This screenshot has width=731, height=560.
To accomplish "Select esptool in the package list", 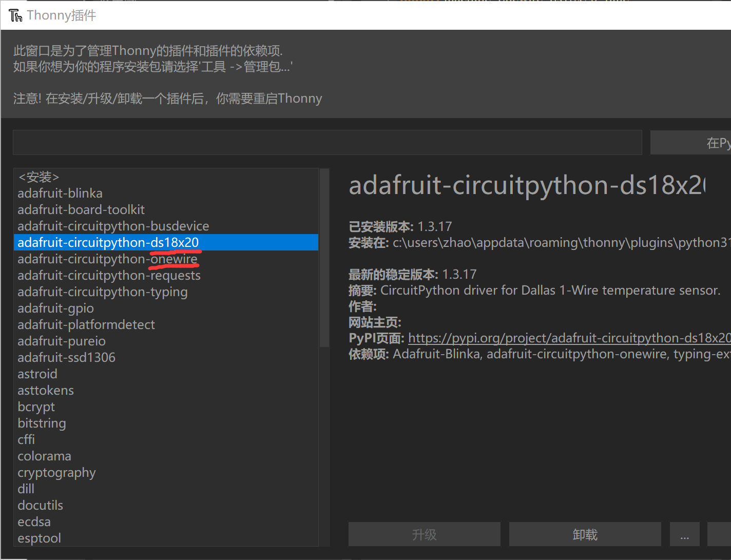I will 166,538.
